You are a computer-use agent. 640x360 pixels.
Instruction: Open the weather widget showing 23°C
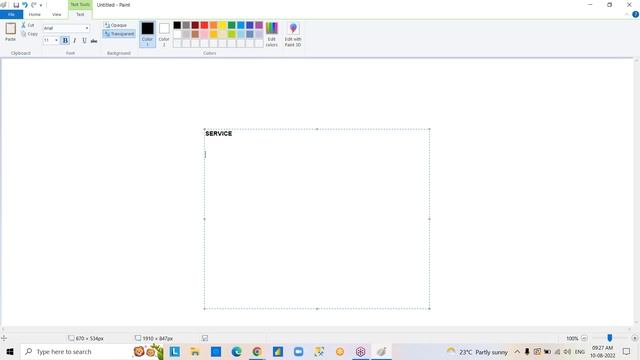tap(477, 351)
